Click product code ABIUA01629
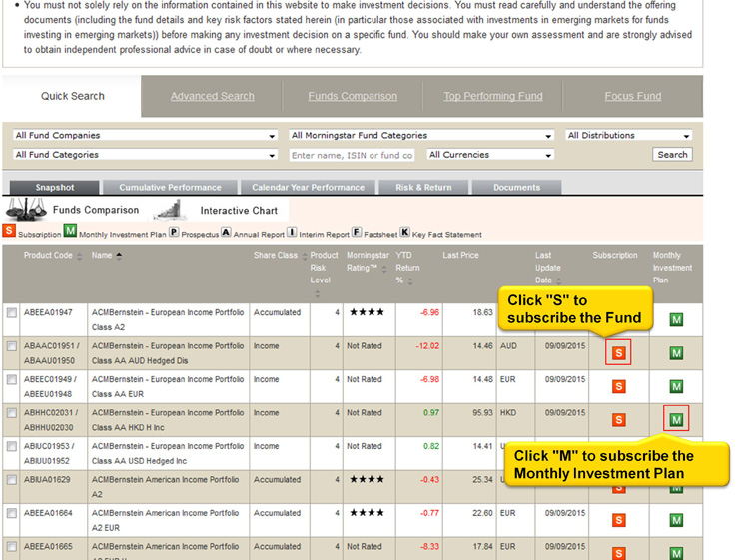Screen dimensions: 747x560 pos(47,479)
